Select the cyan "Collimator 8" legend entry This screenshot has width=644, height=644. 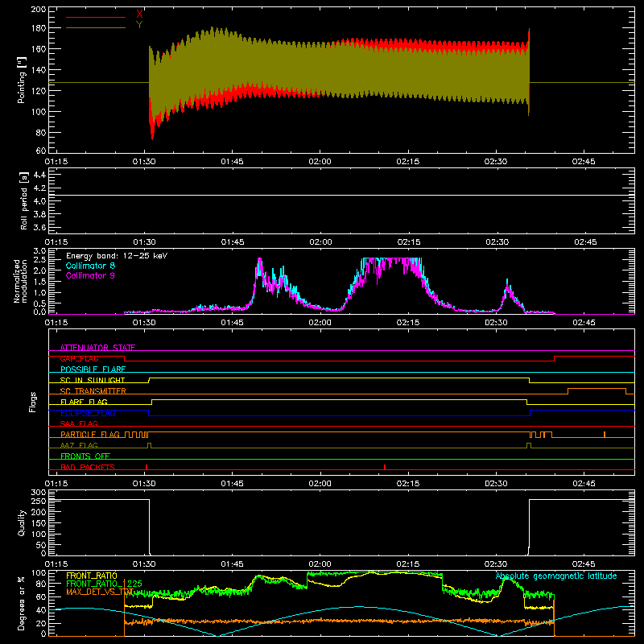pos(90,266)
